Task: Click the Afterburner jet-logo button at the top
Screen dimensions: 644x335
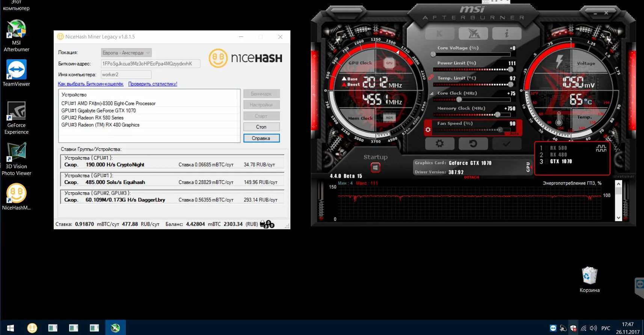Action: point(474,34)
